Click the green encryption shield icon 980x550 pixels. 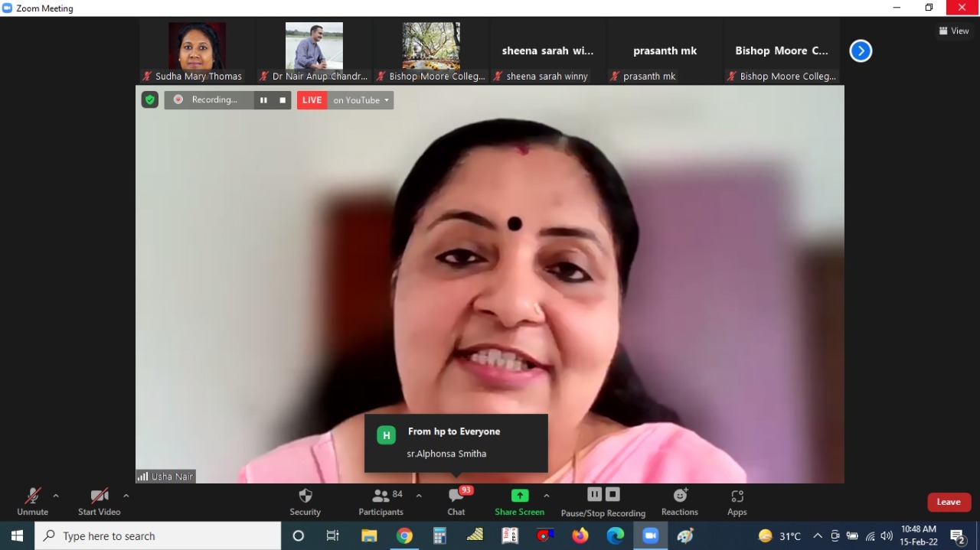pyautogui.click(x=150, y=99)
